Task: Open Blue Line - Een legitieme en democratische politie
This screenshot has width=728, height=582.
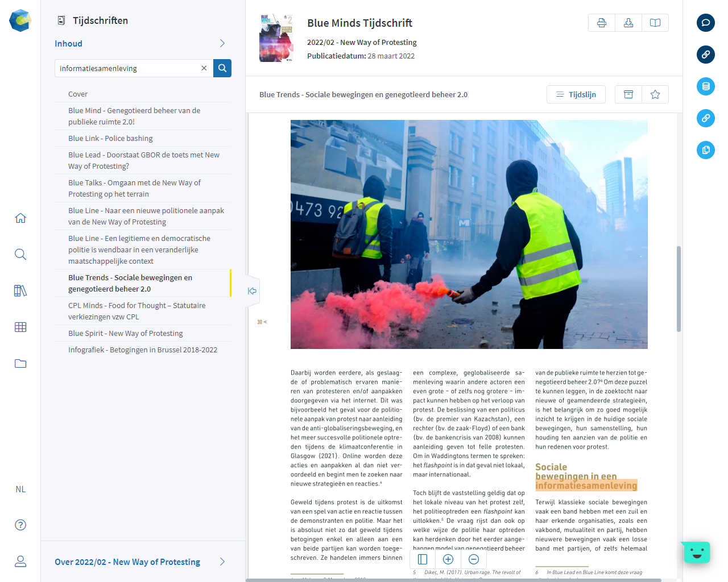Action: coord(143,250)
